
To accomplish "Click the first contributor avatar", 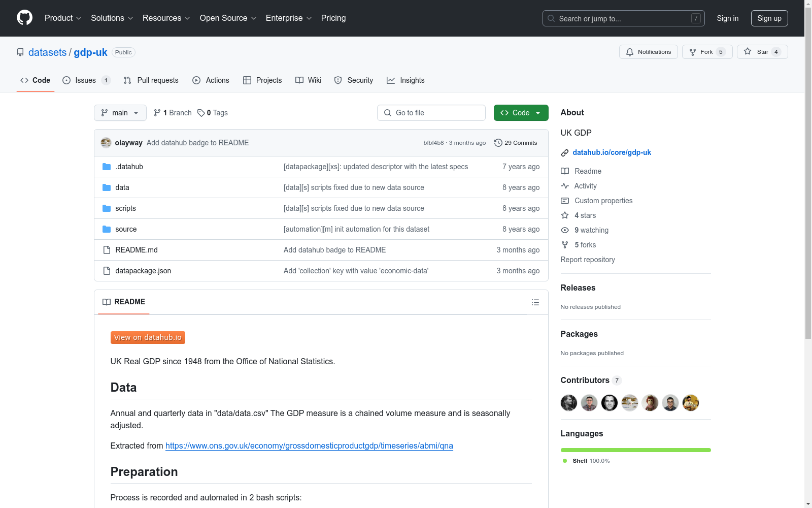I will click(569, 403).
